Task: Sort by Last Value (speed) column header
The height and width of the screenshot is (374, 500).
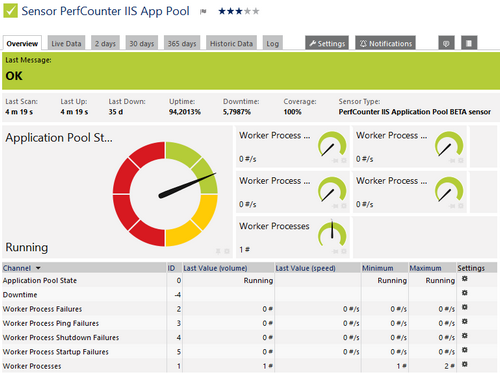Action: pos(305,268)
